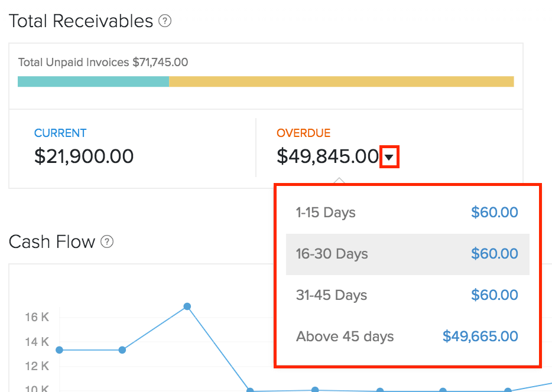The height and width of the screenshot is (392, 552).
Task: Click the help icon beside Cash Flow
Action: point(107,241)
